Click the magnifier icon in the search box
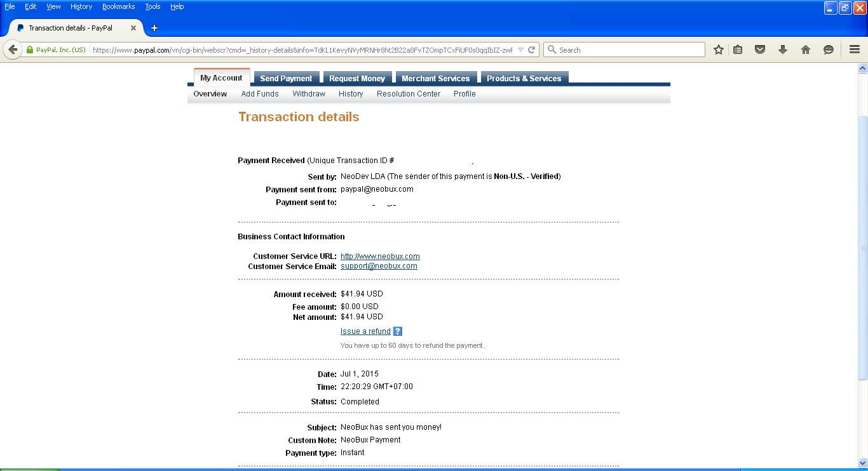The height and width of the screenshot is (471, 868). point(552,50)
